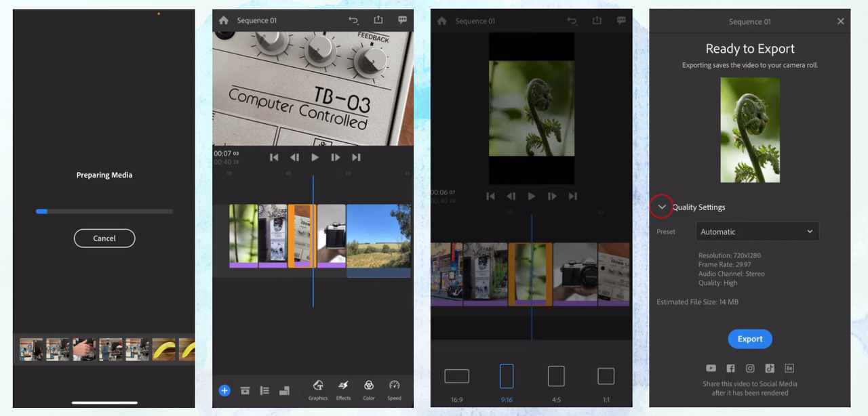The width and height of the screenshot is (868, 416).
Task: Tap the Behance share icon
Action: click(x=789, y=368)
